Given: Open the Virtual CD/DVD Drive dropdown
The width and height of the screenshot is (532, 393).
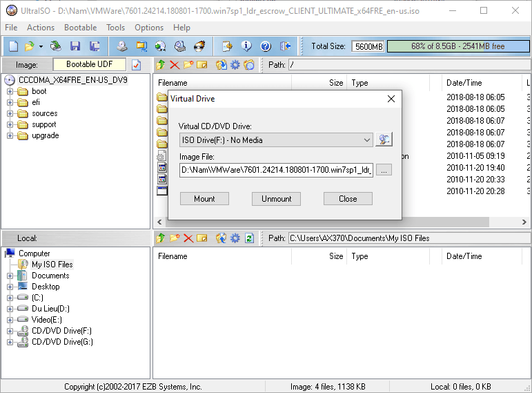Looking at the screenshot, I should [x=276, y=140].
